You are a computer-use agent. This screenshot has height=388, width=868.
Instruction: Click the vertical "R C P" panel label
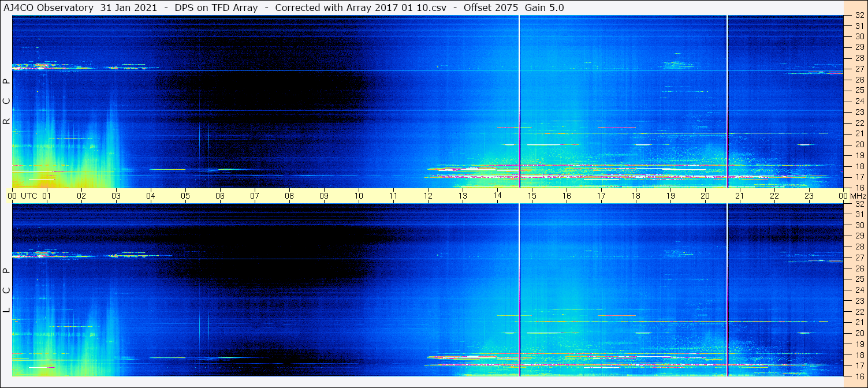(x=7, y=102)
